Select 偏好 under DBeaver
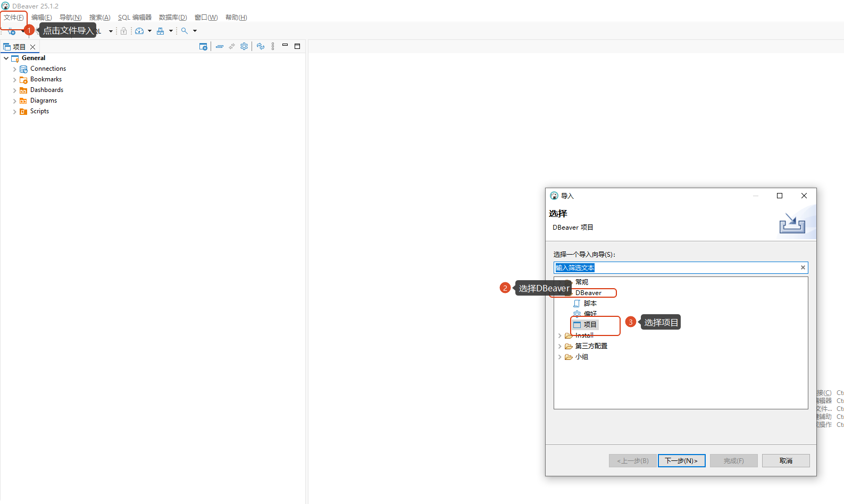 590,314
